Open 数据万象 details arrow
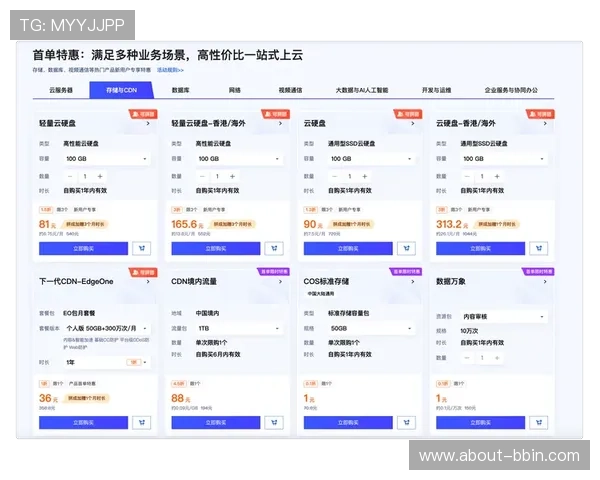The height and width of the screenshot is (480, 600). click(x=545, y=281)
